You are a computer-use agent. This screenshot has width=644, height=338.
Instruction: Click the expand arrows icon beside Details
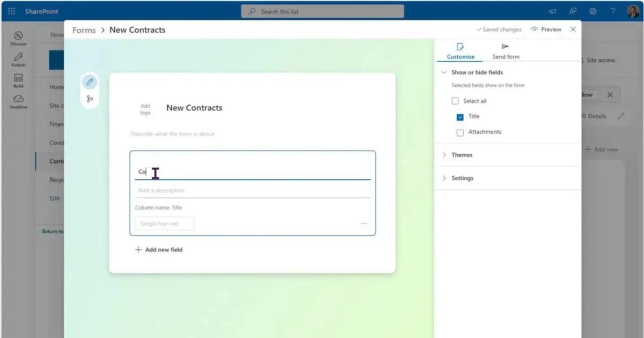coord(621,116)
